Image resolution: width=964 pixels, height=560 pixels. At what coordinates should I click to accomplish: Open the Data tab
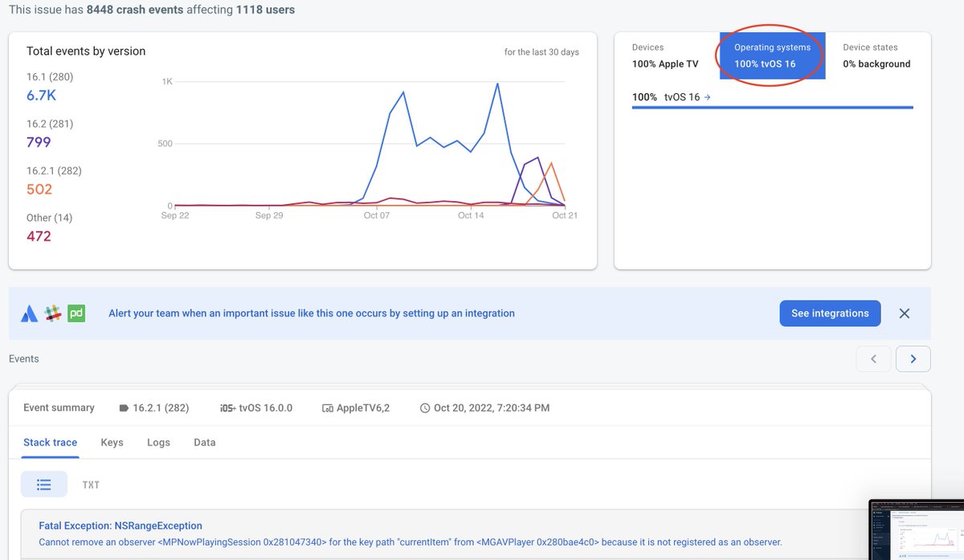pyautogui.click(x=205, y=443)
